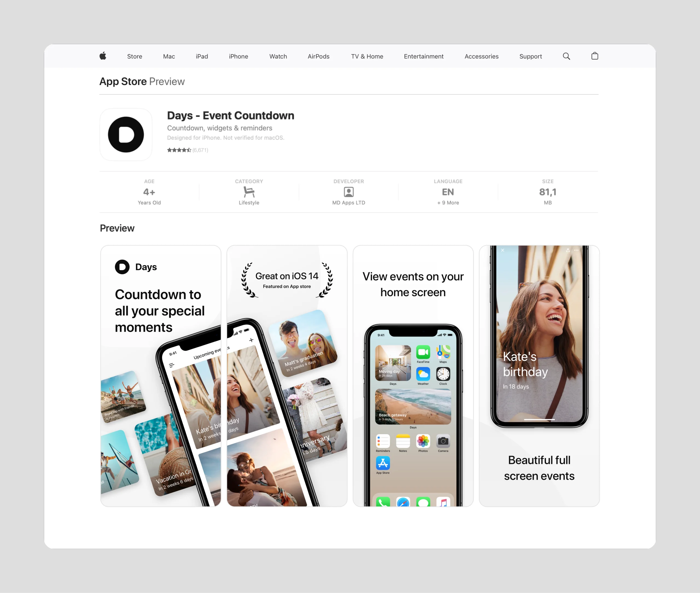Click the Support navigation item
The image size is (700, 593).
530,57
